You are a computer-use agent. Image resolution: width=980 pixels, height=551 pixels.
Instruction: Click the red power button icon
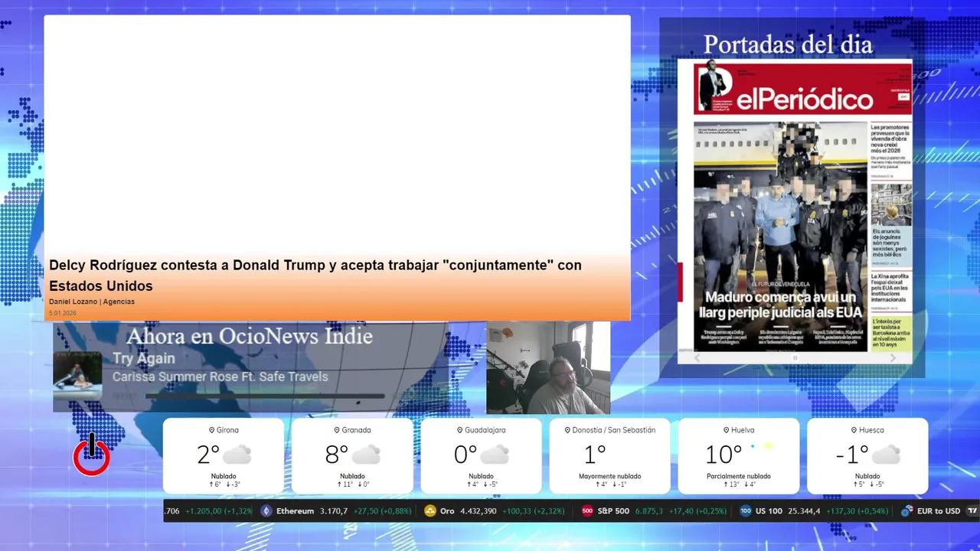click(91, 455)
